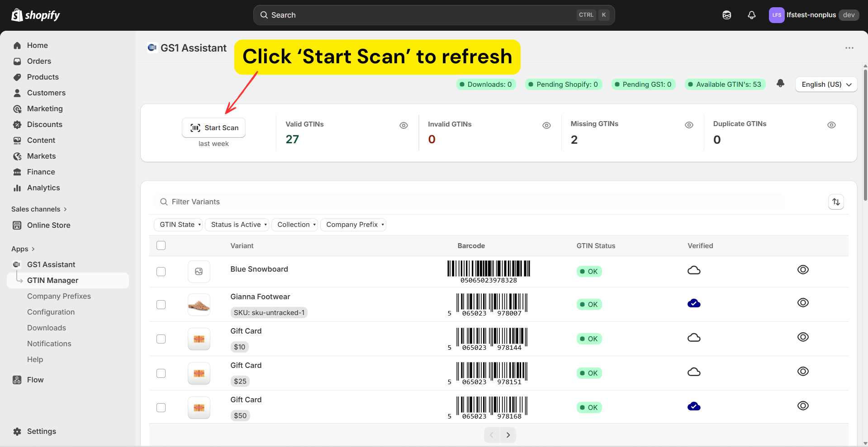Screen dimensions: 868x447
Task: Open the lfstest-nonplus account menu
Action: pyautogui.click(x=813, y=15)
